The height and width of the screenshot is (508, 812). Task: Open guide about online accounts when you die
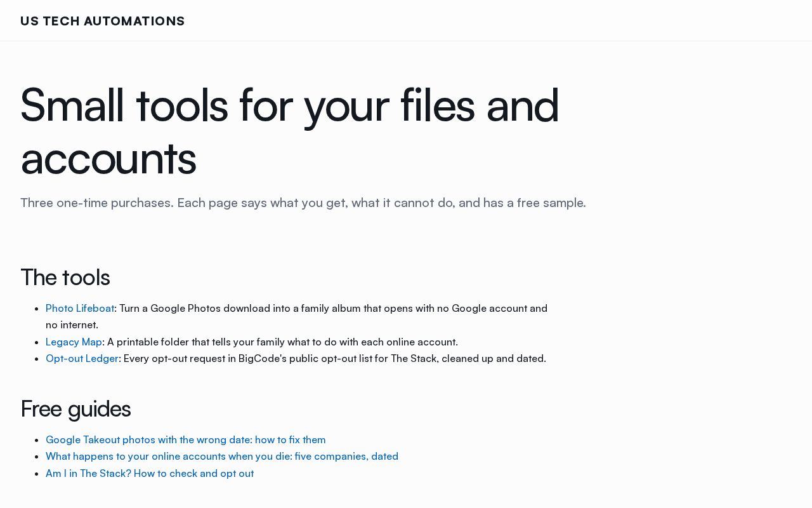(x=222, y=457)
